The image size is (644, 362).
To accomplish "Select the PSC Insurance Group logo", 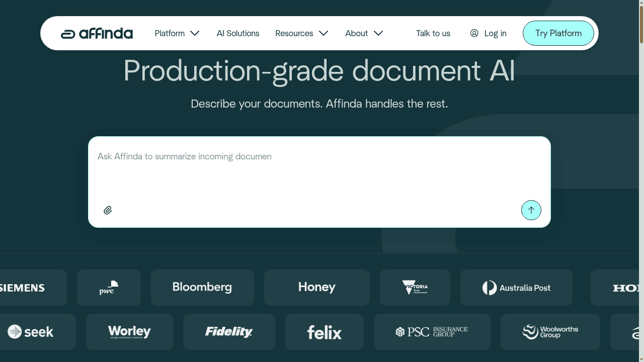I will coord(432,332).
